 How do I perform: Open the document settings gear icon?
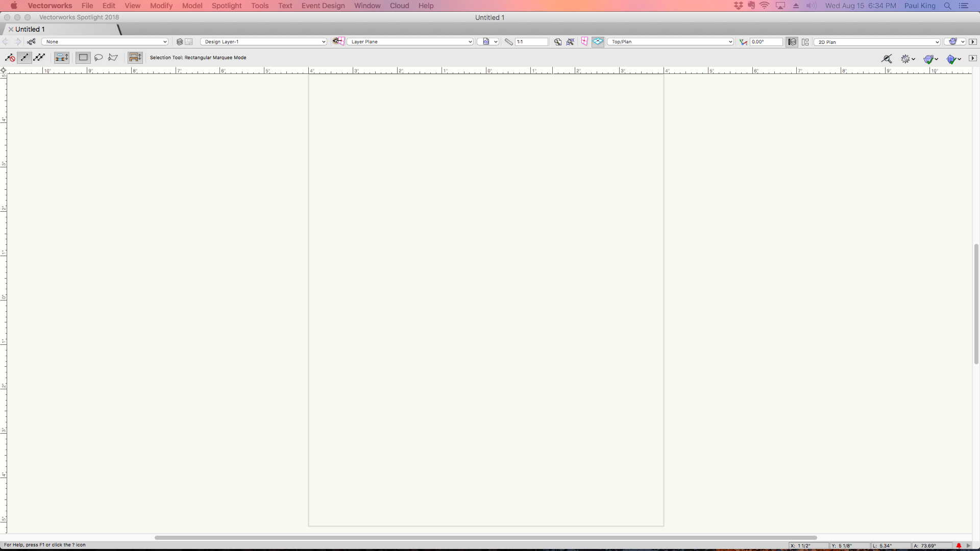[x=906, y=59]
